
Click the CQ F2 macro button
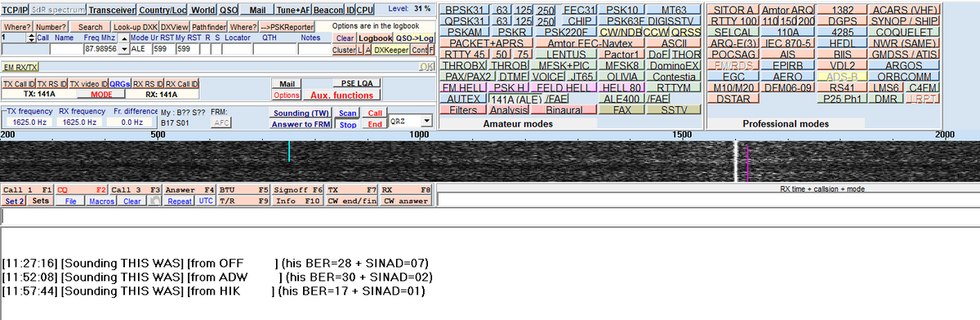[82, 189]
